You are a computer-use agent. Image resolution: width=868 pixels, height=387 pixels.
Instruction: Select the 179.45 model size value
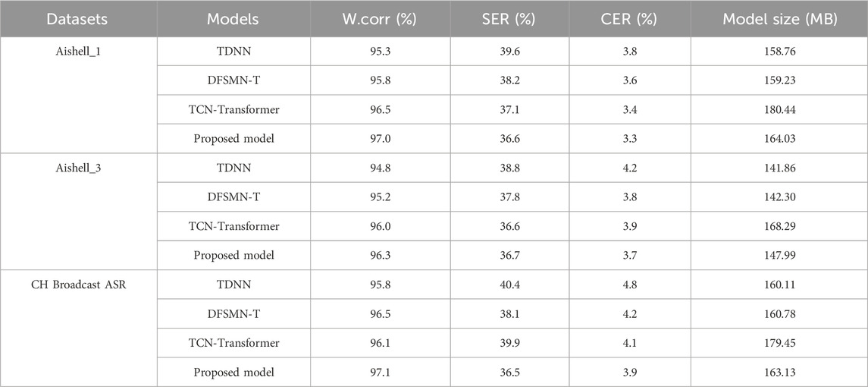click(779, 343)
